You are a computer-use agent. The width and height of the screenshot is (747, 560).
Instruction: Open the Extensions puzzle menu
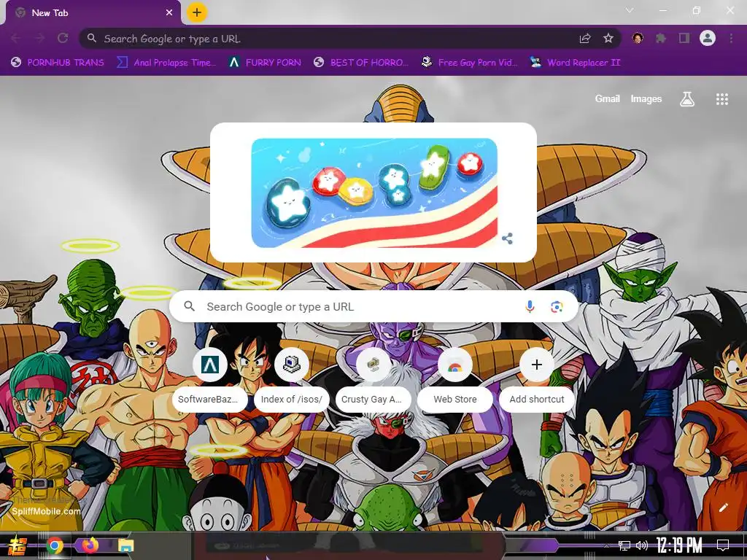661,38
